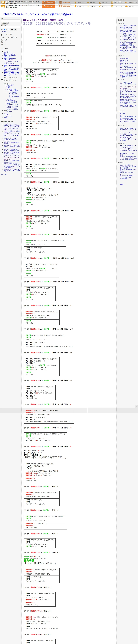Open 軽行事連絡板 bulletin link
Screen dimensions: 138x644
pos(10,85)
